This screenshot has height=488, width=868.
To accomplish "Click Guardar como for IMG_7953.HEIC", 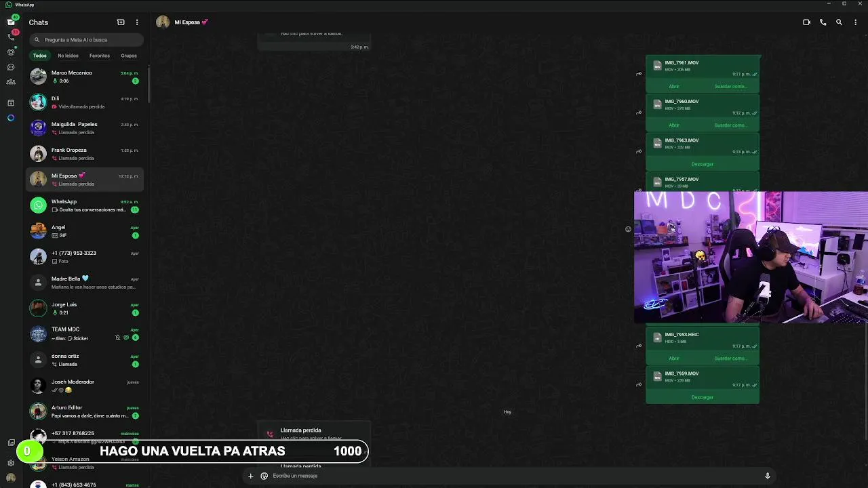I will click(730, 358).
